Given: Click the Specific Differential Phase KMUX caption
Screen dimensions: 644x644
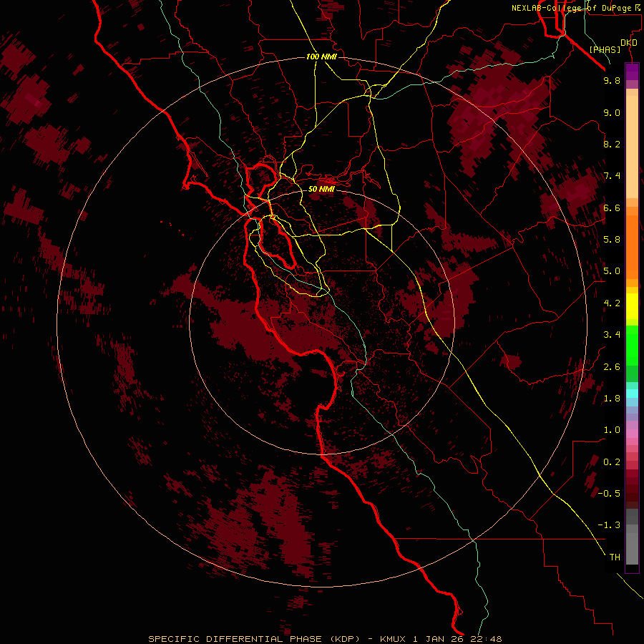Looking at the screenshot, I should click(325, 639).
